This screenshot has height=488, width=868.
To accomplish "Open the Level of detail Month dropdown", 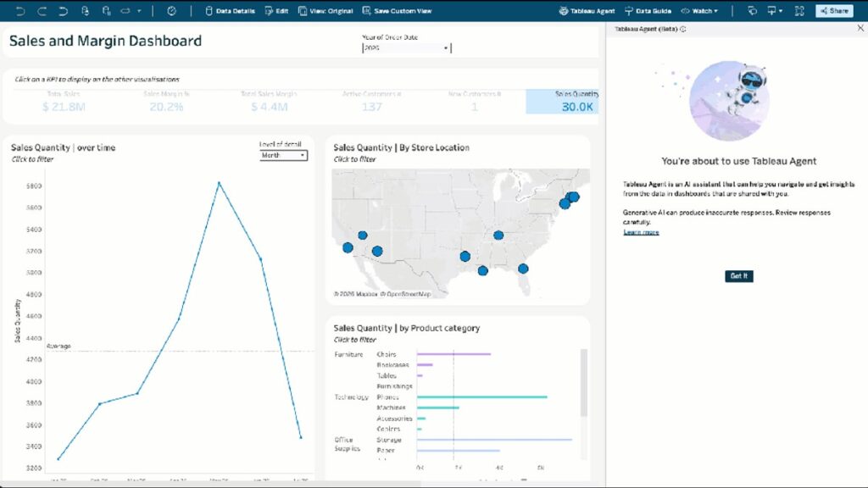I will pyautogui.click(x=283, y=156).
